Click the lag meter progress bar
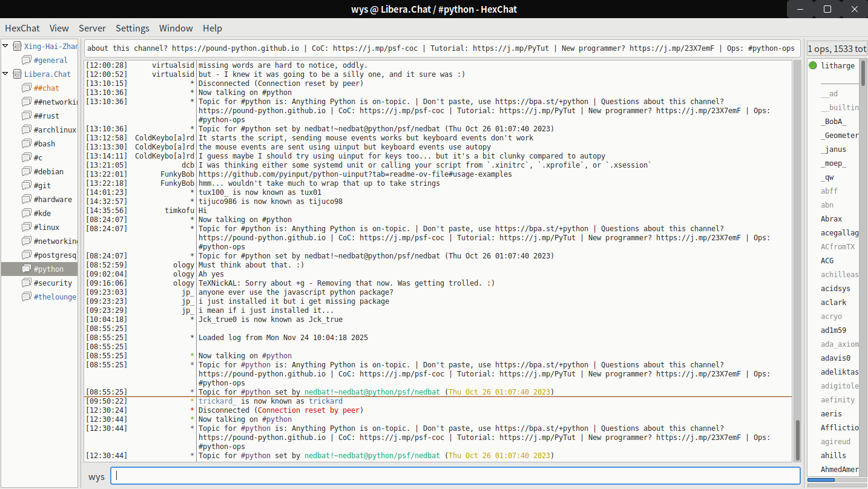 [836, 480]
